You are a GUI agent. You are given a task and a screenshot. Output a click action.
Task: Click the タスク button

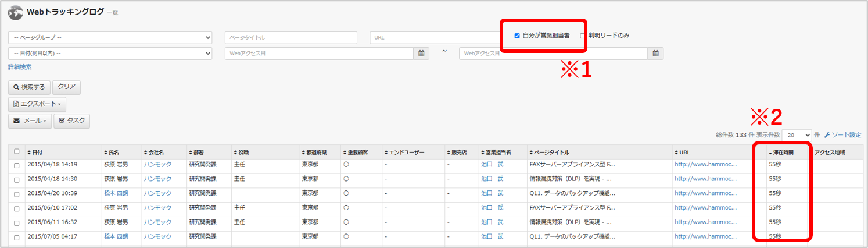point(71,121)
